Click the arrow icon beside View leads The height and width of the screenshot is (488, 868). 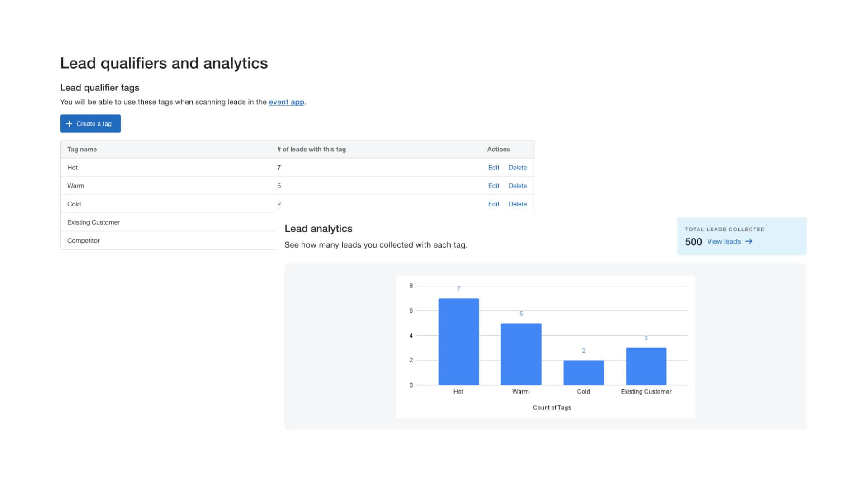[x=749, y=241]
